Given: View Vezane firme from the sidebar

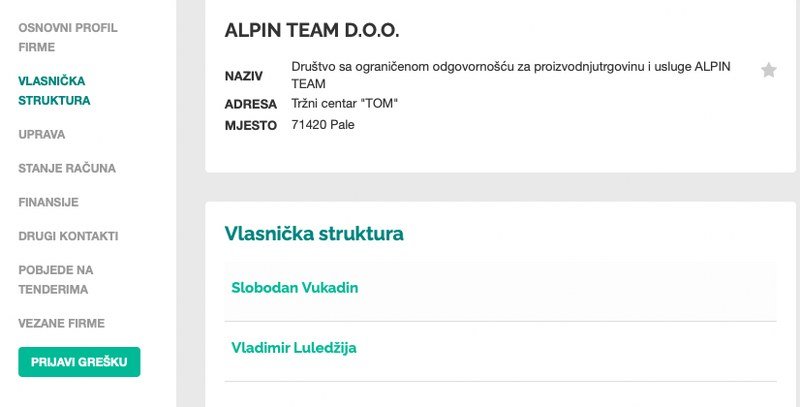Looking at the screenshot, I should pyautogui.click(x=61, y=323).
